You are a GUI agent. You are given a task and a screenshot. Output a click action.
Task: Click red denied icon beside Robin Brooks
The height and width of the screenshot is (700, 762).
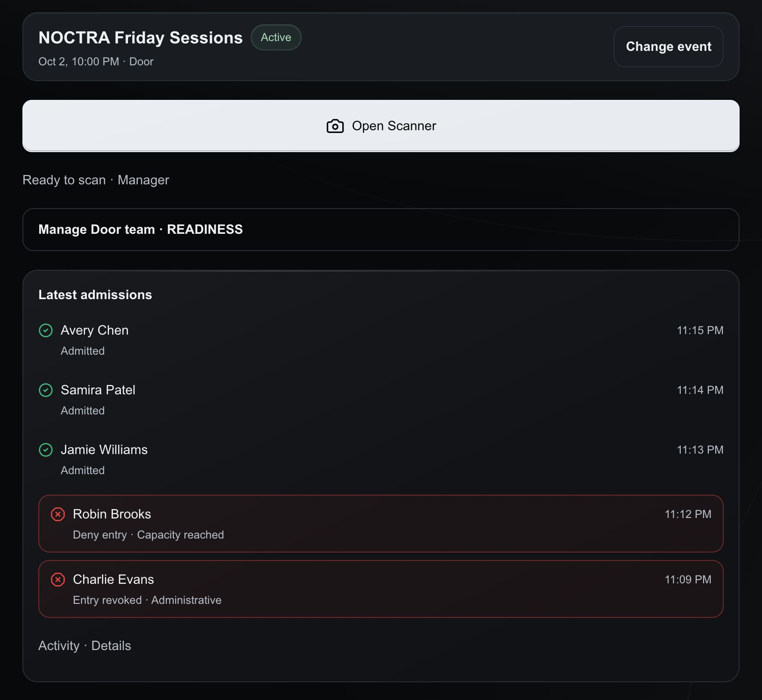58,514
